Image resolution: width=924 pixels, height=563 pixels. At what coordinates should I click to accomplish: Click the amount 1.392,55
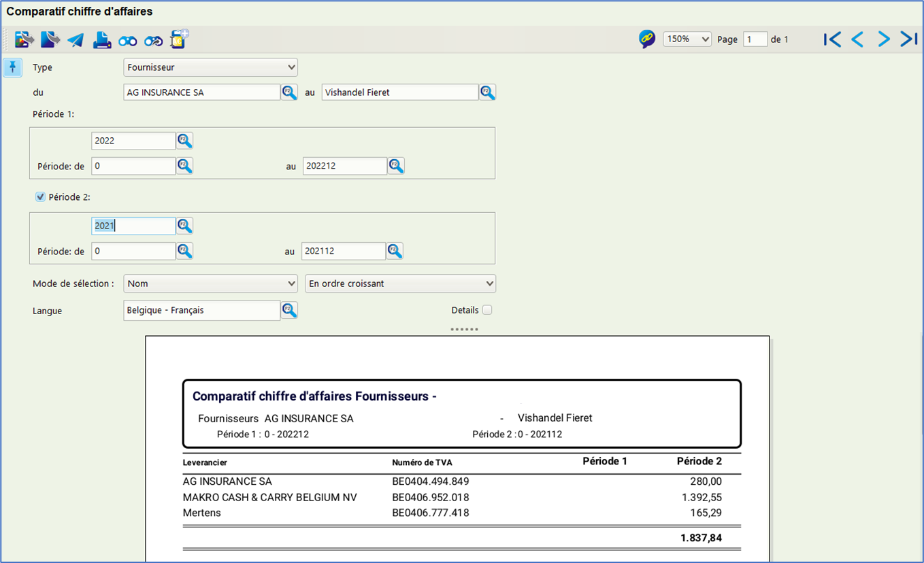coord(702,497)
